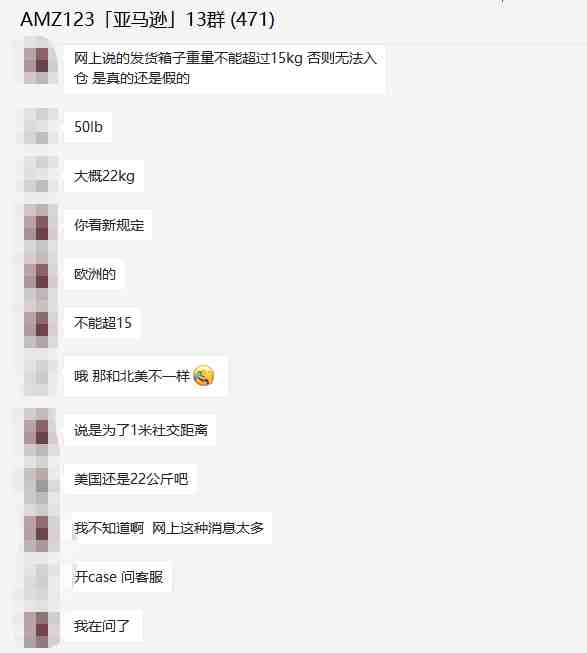Open avatar beside 大概22kg message
The width and height of the screenshot is (587, 653).
tap(41, 175)
